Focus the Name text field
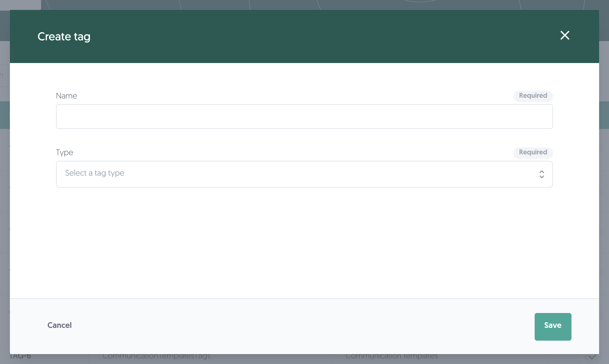609x364 pixels. 304,116
